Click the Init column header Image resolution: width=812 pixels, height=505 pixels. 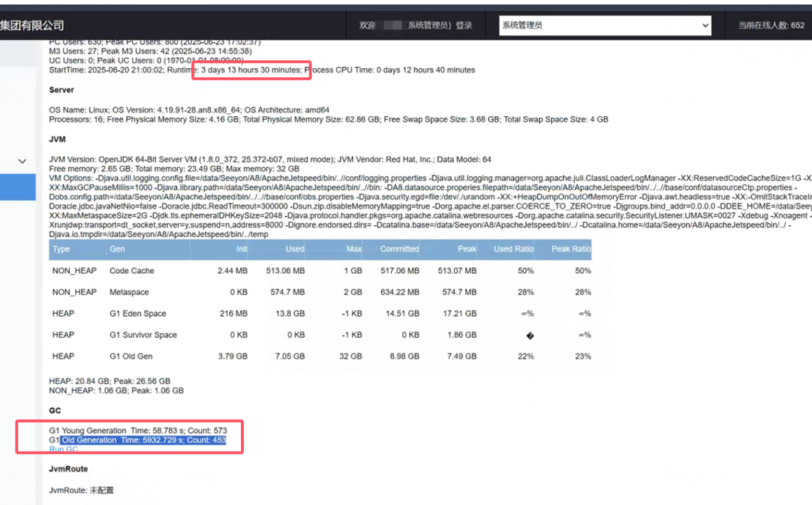(x=242, y=249)
